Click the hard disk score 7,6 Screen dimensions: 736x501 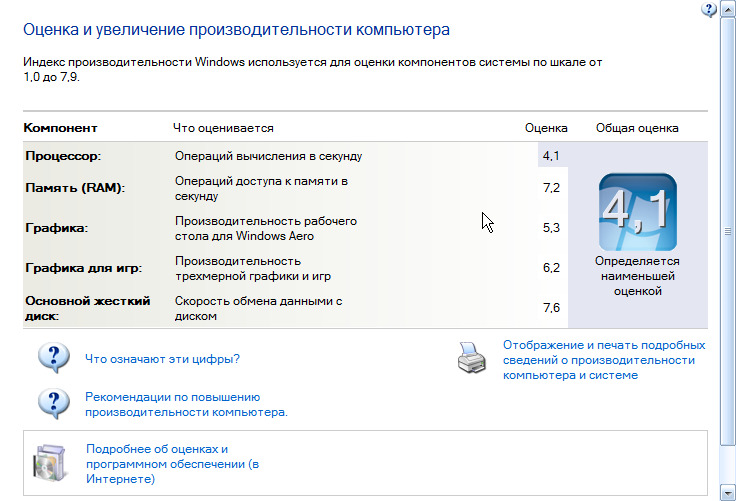coord(551,306)
